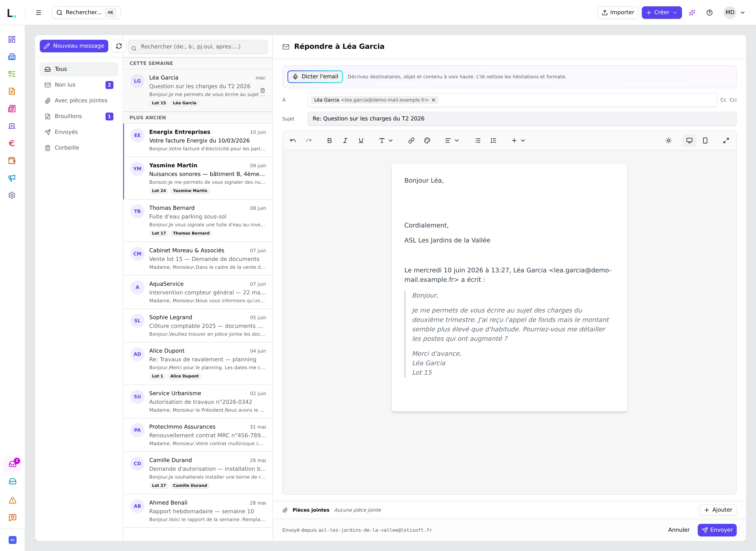
Task: Open the text alignment dropdown
Action: tap(452, 141)
